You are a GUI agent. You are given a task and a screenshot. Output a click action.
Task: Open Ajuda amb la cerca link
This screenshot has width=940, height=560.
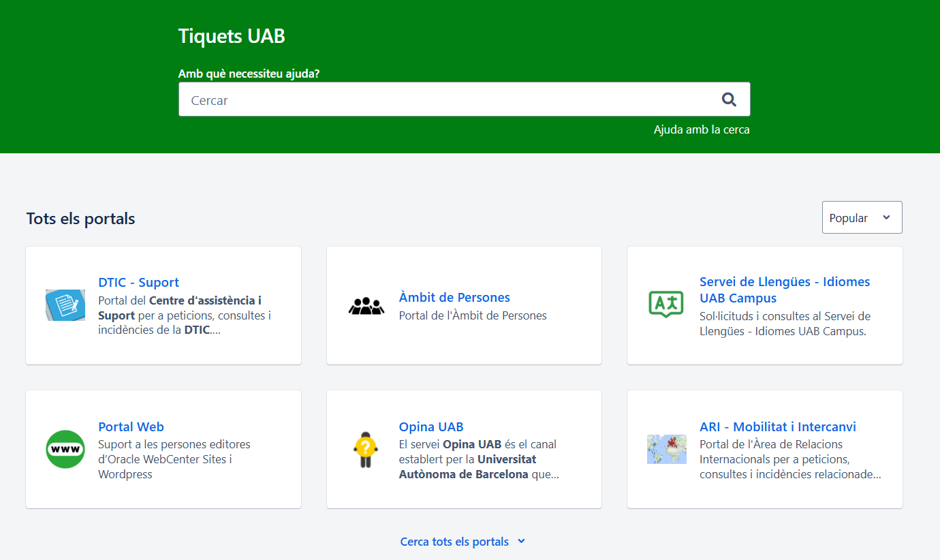click(702, 129)
